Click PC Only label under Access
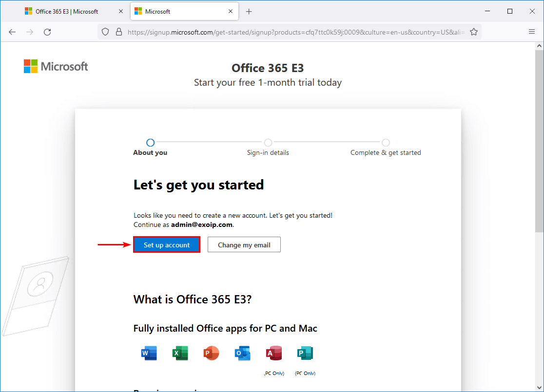This screenshot has height=392, width=544. [x=274, y=373]
